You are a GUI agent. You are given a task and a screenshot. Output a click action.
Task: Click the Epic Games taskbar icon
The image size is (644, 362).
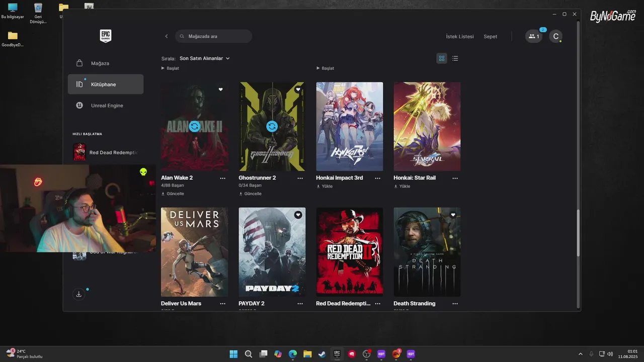coord(337,354)
